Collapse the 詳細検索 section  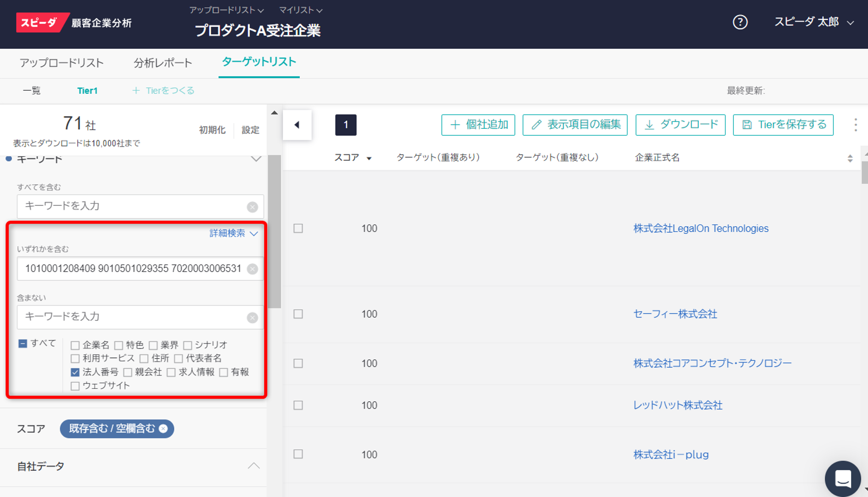[254, 233]
